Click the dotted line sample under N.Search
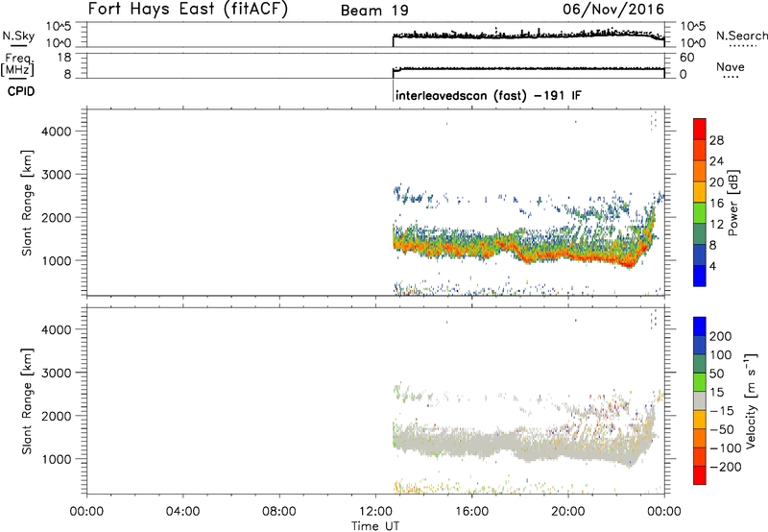Viewport: 768px width, 532px height. click(742, 46)
